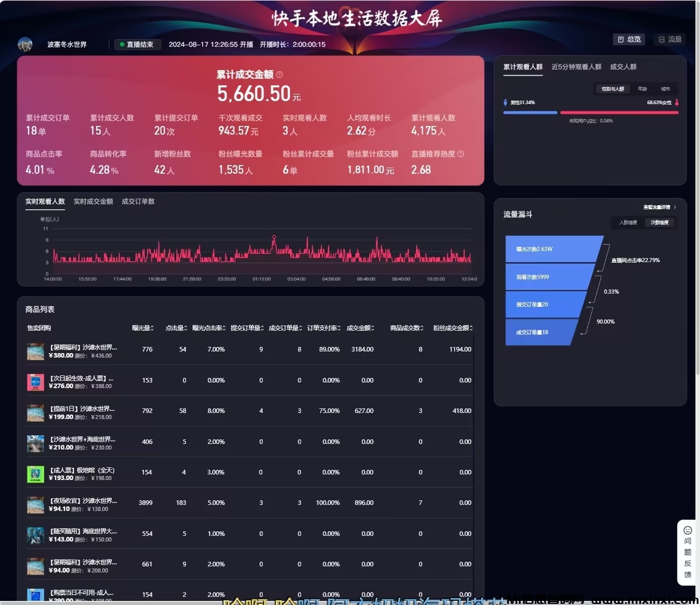The height and width of the screenshot is (605, 700).
Task: Click the male figure icon by 男性31.34%
Action: pos(506,103)
